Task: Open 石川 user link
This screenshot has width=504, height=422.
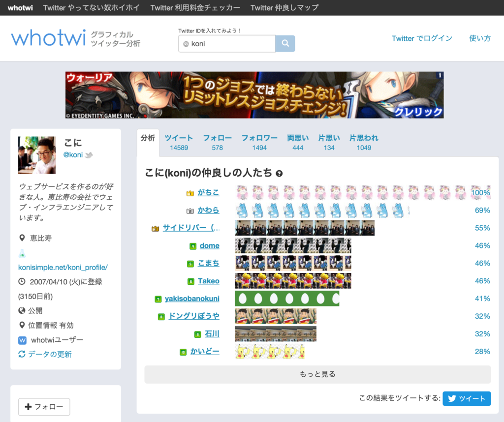Action: [x=212, y=334]
